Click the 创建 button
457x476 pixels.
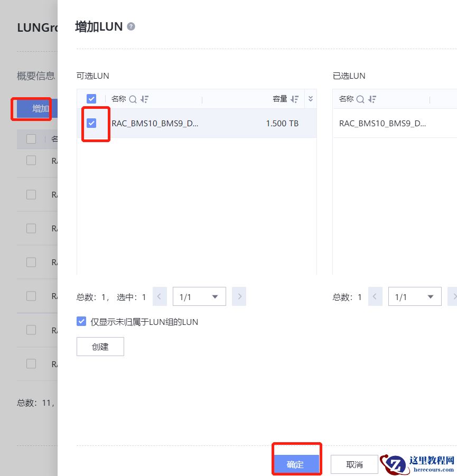100,347
